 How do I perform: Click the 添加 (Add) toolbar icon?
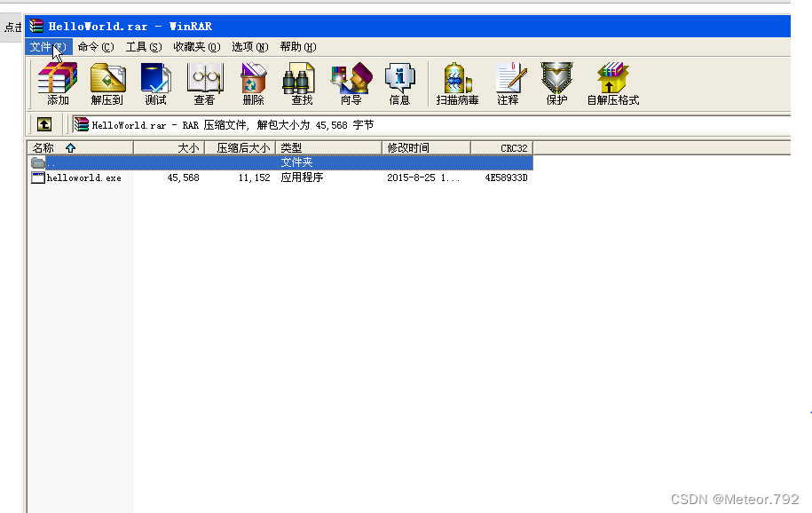[x=58, y=83]
